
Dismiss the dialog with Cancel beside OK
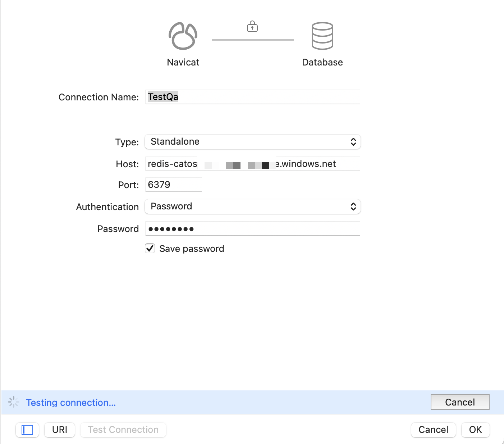point(433,430)
